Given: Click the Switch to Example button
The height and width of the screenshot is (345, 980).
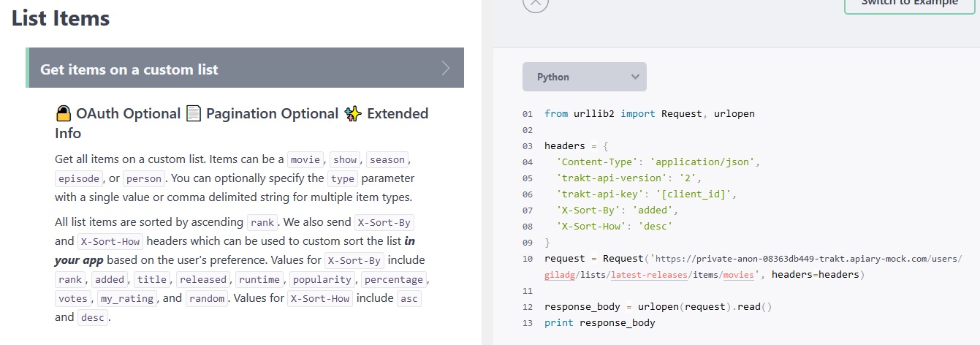Looking at the screenshot, I should point(909,4).
